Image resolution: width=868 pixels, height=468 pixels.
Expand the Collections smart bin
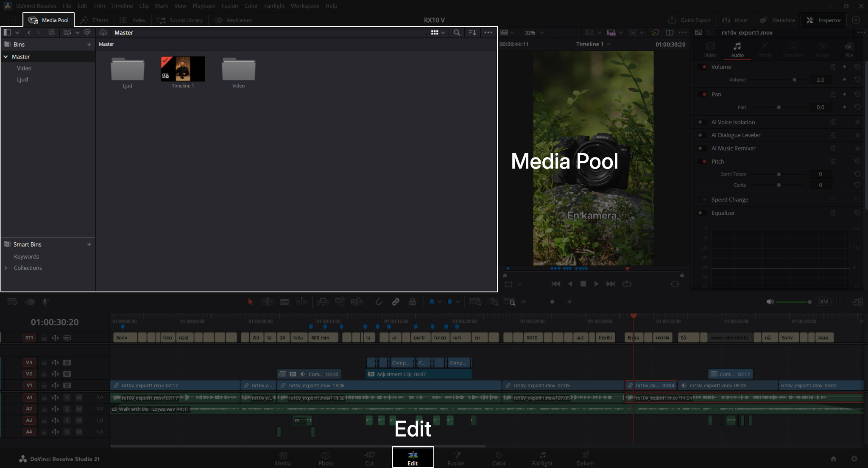6,268
